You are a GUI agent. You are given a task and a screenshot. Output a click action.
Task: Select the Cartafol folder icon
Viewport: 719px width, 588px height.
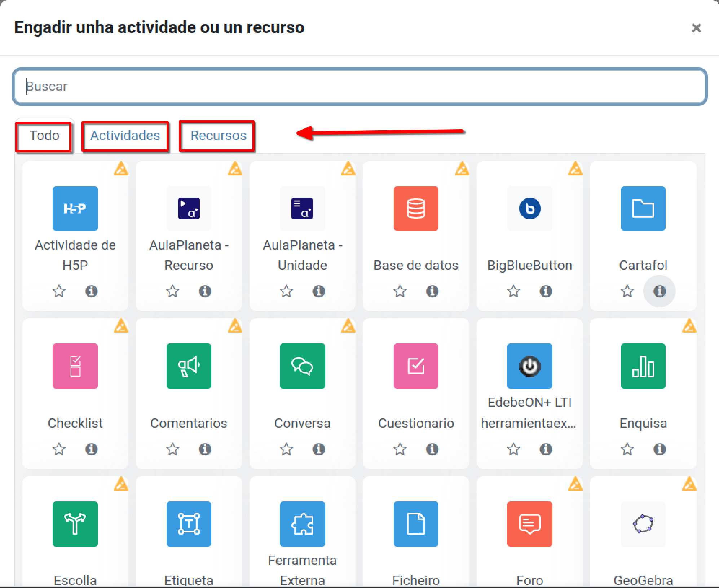coord(643,209)
